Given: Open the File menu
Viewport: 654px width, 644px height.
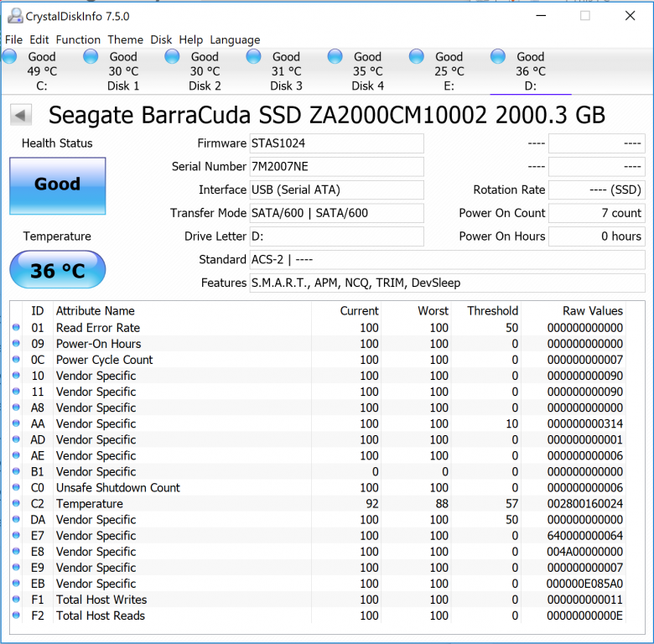Looking at the screenshot, I should point(13,39).
